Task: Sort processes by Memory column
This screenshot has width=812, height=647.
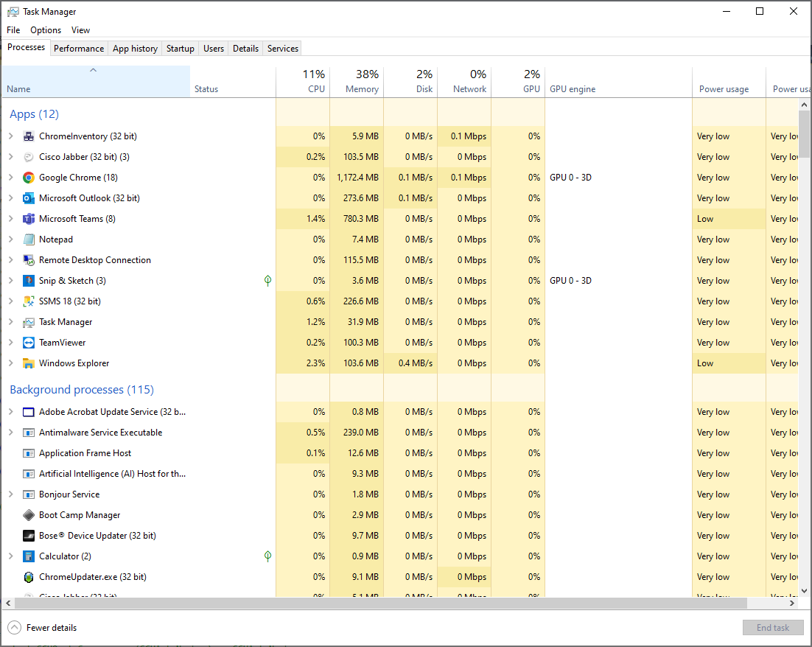Action: coord(357,82)
